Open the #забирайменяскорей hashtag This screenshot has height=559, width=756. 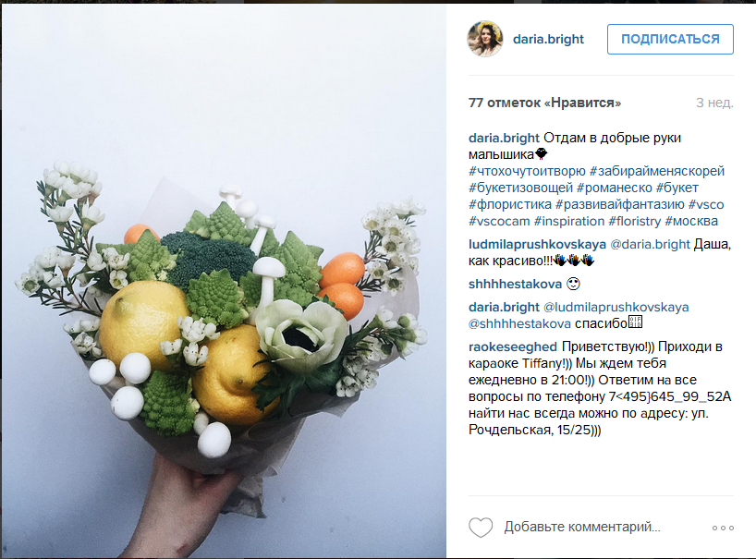657,171
